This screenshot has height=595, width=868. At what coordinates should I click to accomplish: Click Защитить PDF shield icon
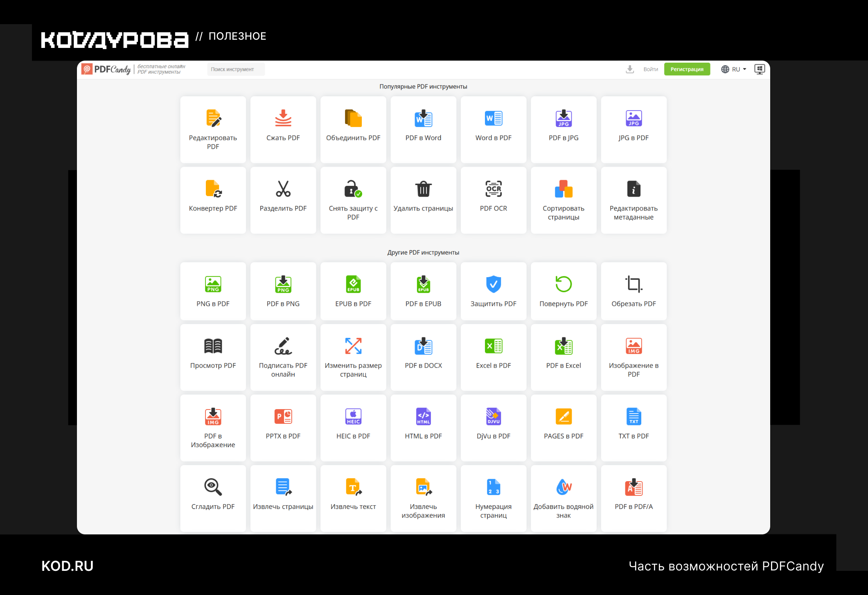494,284
